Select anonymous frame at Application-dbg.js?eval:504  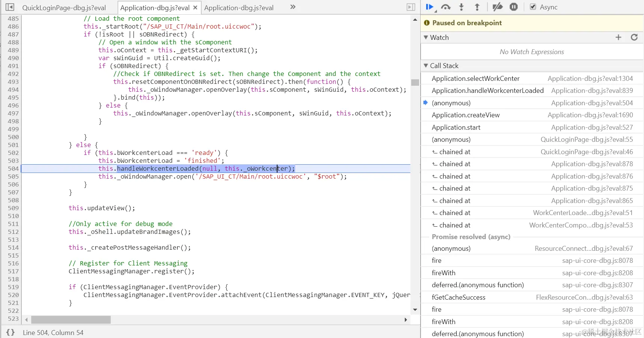coord(532,103)
